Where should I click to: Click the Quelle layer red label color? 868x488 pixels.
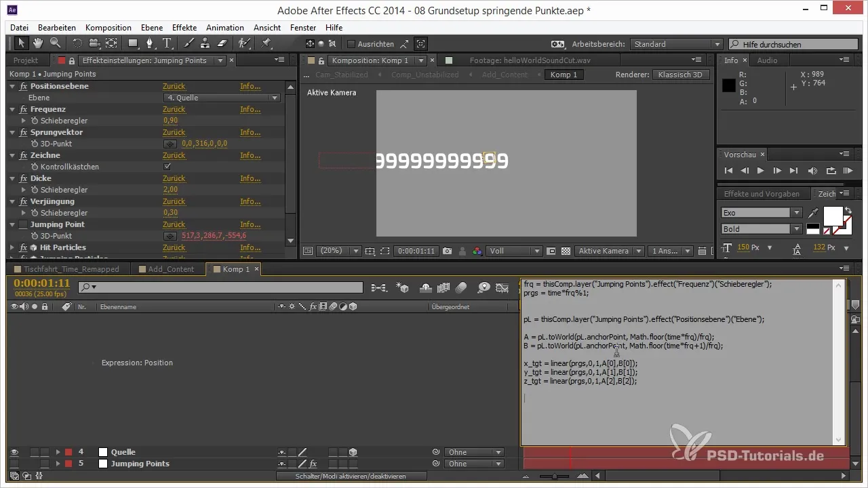68,452
